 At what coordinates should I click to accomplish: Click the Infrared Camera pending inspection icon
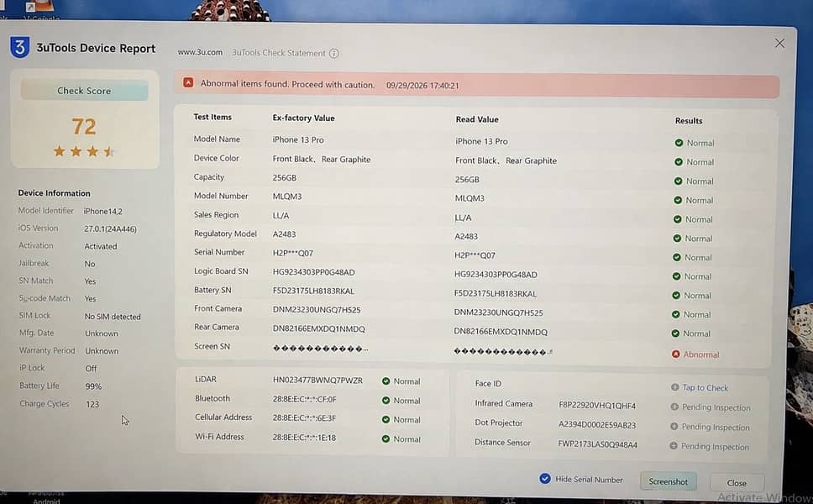pyautogui.click(x=674, y=407)
